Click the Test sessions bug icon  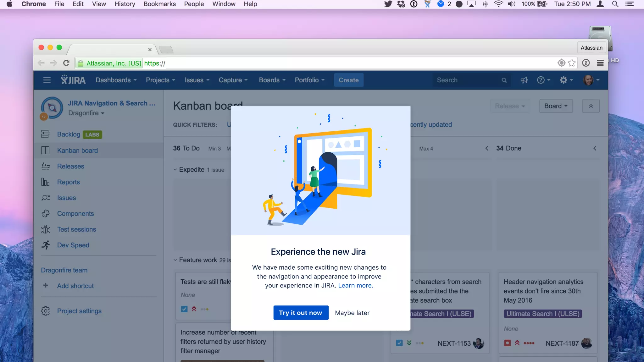pyautogui.click(x=46, y=229)
